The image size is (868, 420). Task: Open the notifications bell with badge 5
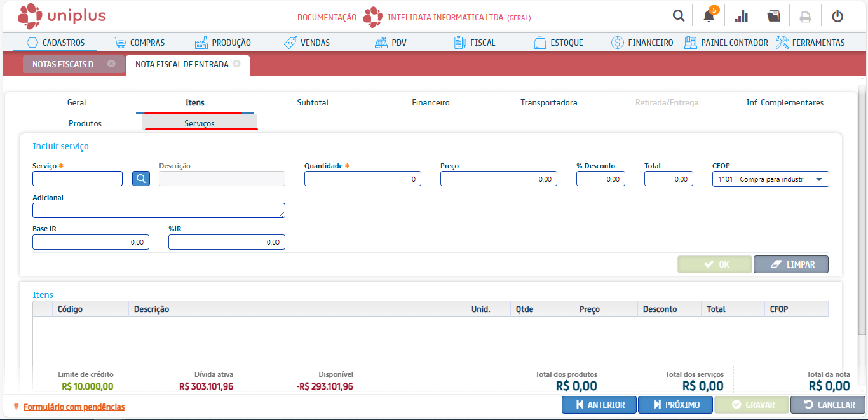click(710, 16)
